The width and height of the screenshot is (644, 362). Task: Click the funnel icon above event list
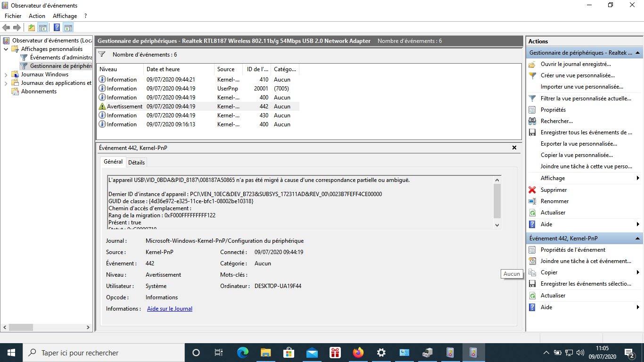101,54
